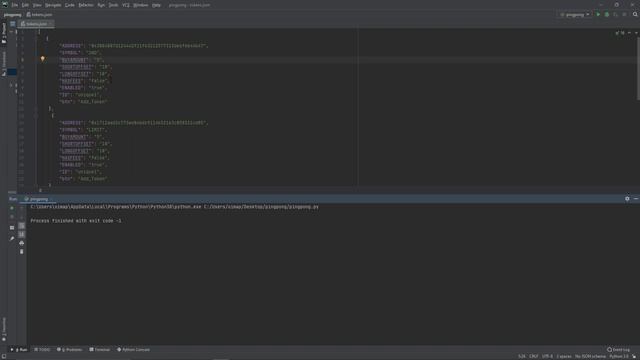Click the "BUYAMOUNT" key on highlighted line
Image resolution: width=640 pixels, height=360 pixels.
point(74,60)
